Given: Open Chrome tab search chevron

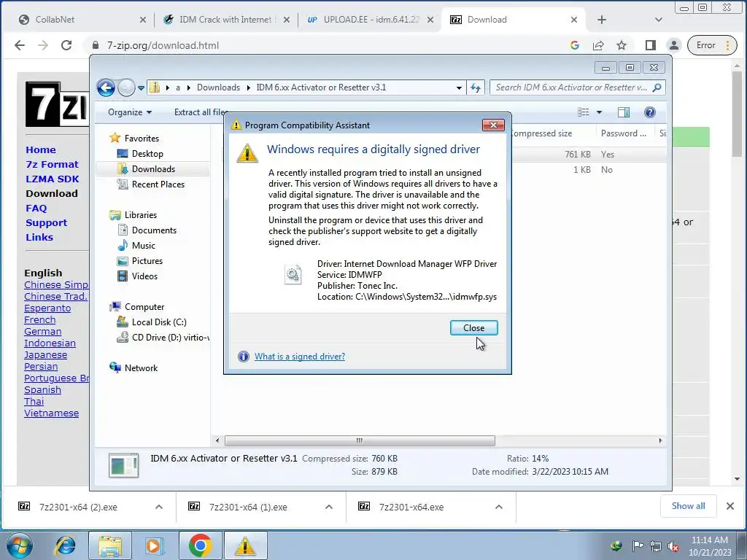Looking at the screenshot, I should 659,20.
